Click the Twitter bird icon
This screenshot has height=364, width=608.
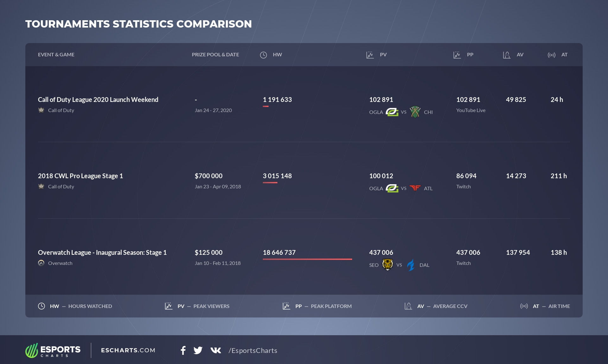(198, 350)
